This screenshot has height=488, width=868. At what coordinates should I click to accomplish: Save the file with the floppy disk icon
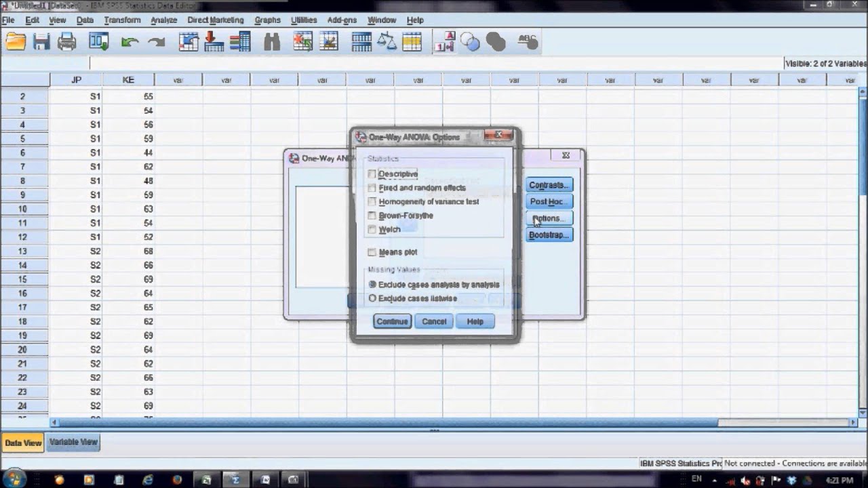[41, 42]
